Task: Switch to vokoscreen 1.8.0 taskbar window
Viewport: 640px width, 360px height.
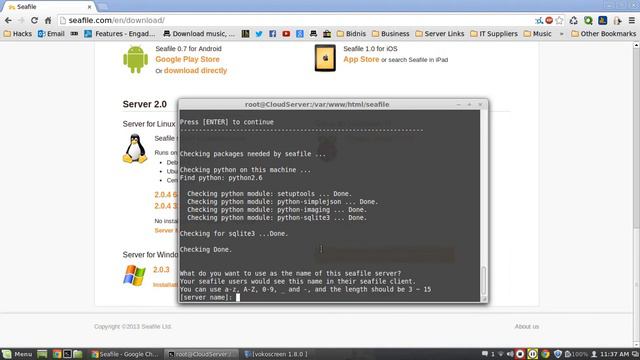Action: 276,354
